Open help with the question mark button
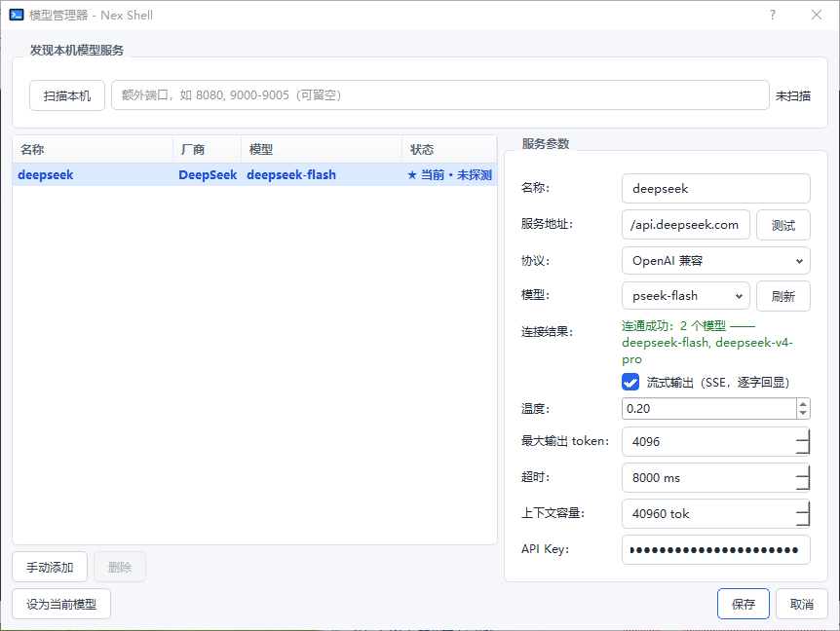 tap(773, 15)
